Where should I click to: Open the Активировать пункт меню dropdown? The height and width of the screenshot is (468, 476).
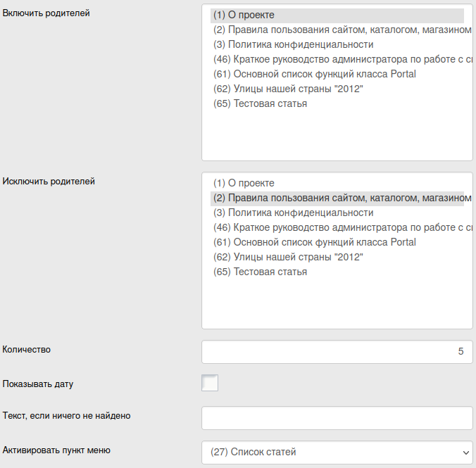click(337, 452)
